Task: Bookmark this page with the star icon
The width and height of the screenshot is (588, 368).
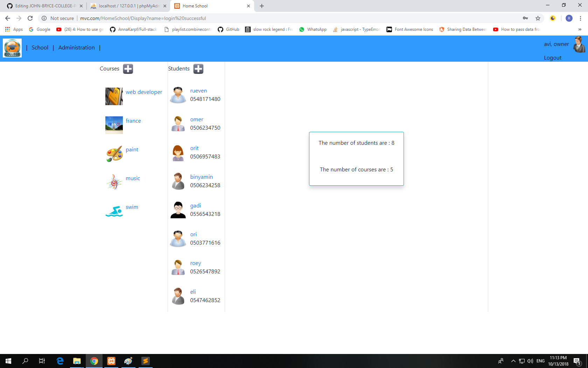Action: 538,18
